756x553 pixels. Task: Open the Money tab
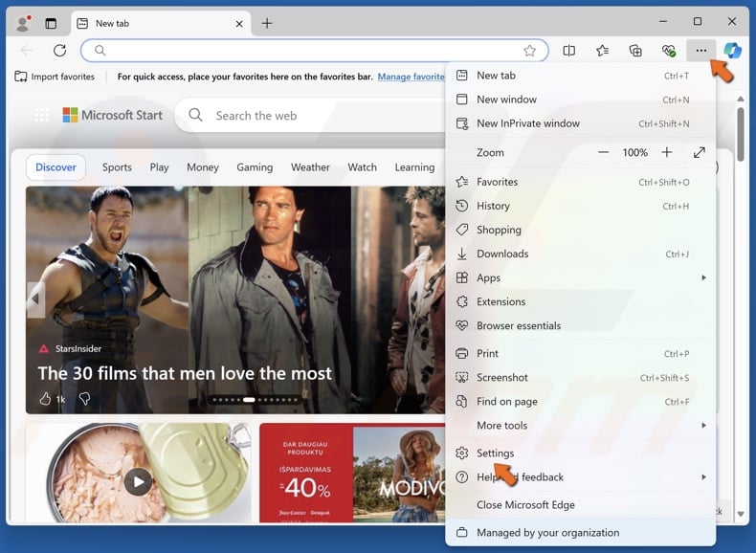pyautogui.click(x=203, y=167)
